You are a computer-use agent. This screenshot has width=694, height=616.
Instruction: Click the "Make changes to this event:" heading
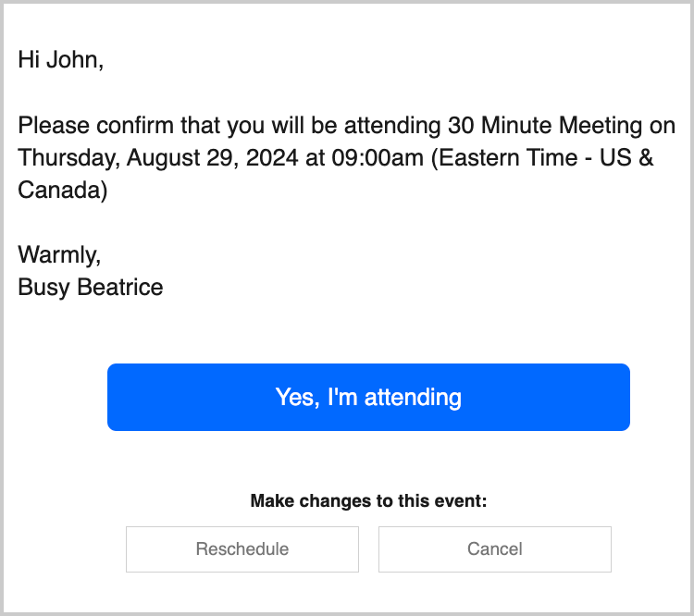(x=368, y=502)
